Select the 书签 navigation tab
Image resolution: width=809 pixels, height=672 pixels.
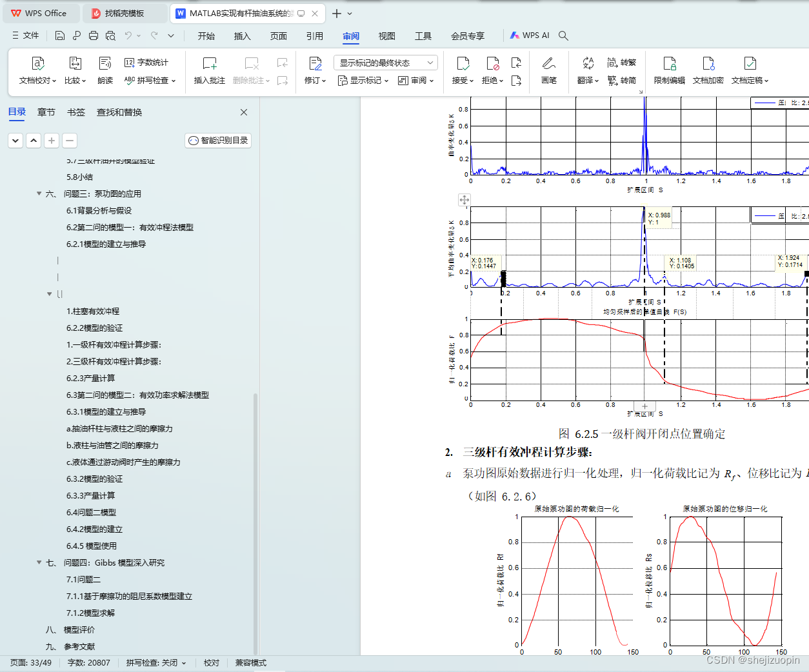click(x=76, y=112)
